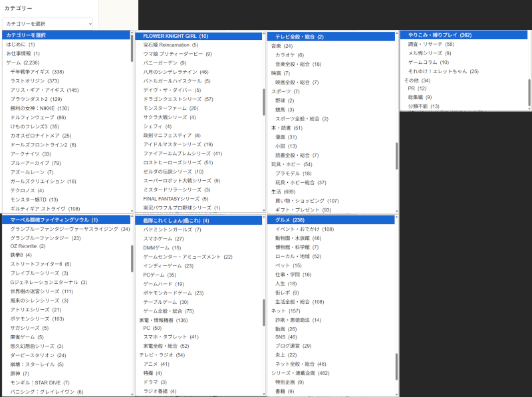Choose ポケモンシリーズ (163) from the list

(66, 319)
